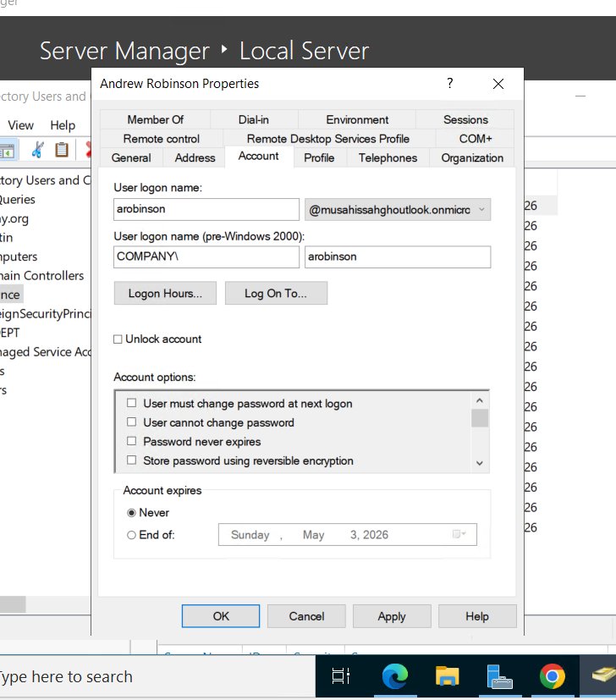Click in the arobinson logon name field

206,209
